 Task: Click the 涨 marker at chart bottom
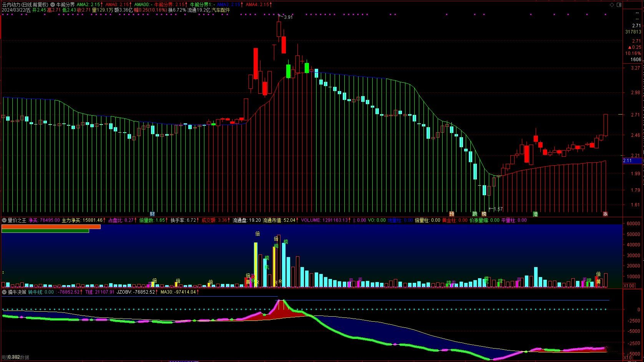[x=605, y=214]
